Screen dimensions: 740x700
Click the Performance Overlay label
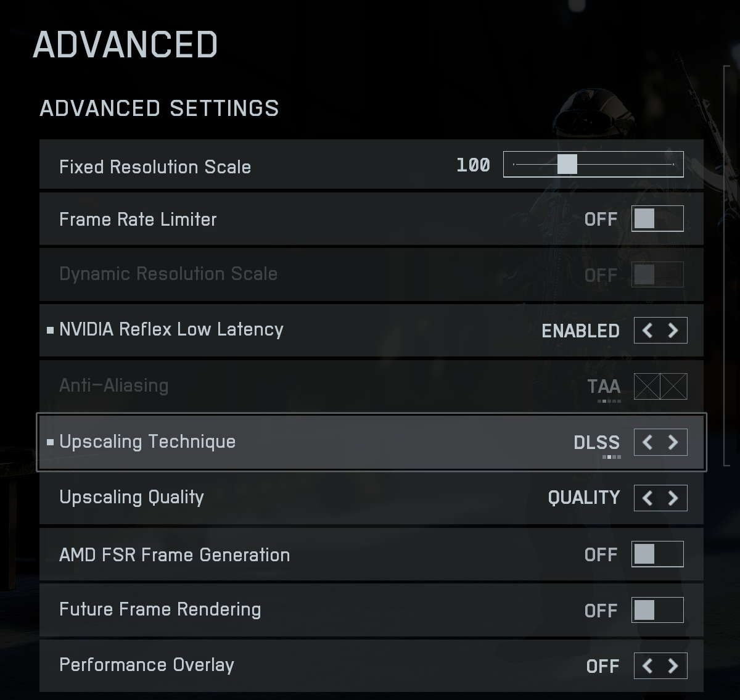coord(147,665)
